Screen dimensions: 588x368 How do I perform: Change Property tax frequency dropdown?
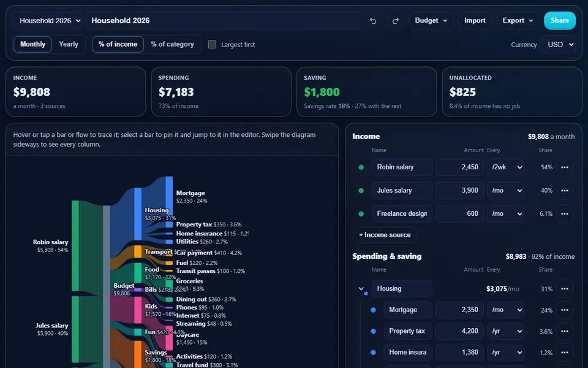[x=507, y=331]
